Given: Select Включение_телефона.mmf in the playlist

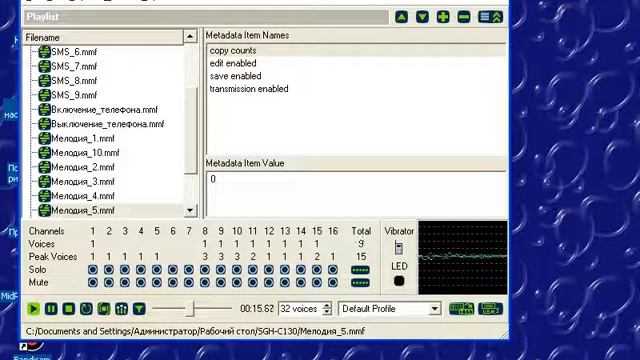Looking at the screenshot, I should point(104,109).
